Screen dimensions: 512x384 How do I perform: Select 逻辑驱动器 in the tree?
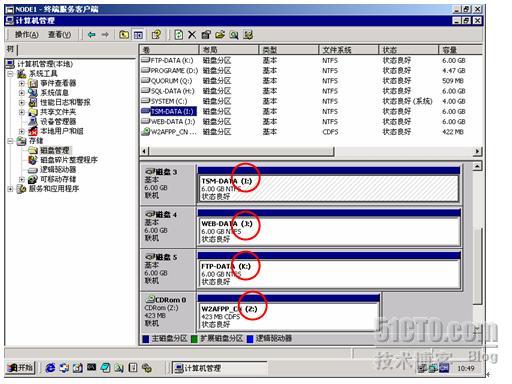[x=58, y=170]
